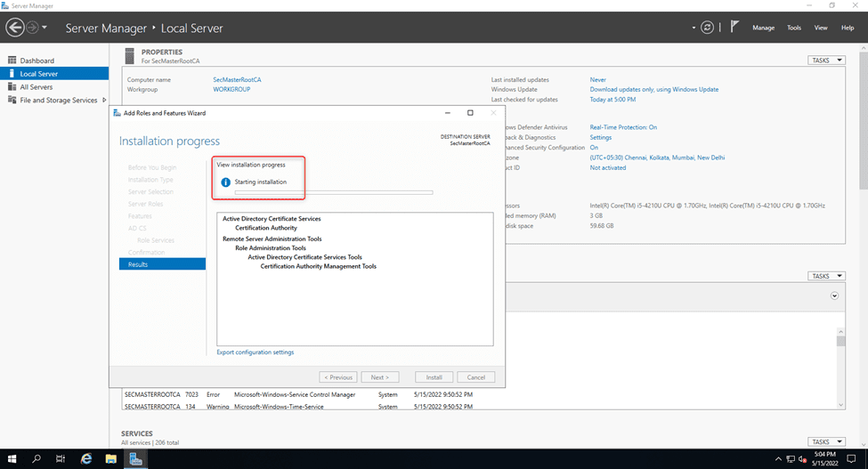
Task: Click the Settings diagnostics link
Action: click(601, 137)
